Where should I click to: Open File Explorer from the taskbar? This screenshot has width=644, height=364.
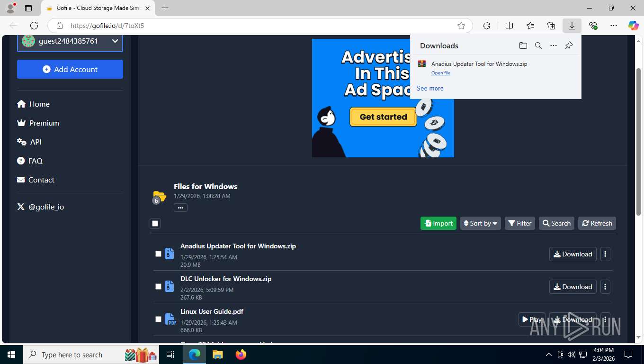coord(217,355)
